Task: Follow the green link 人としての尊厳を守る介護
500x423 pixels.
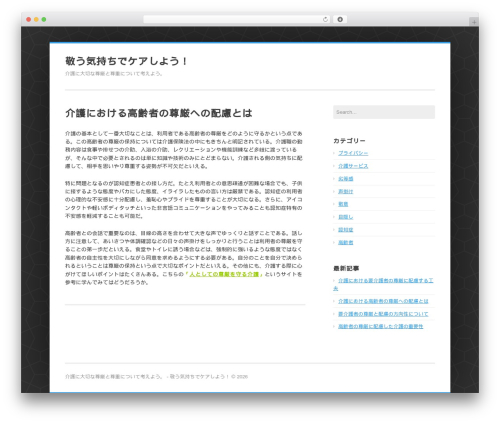Action: 224,274
